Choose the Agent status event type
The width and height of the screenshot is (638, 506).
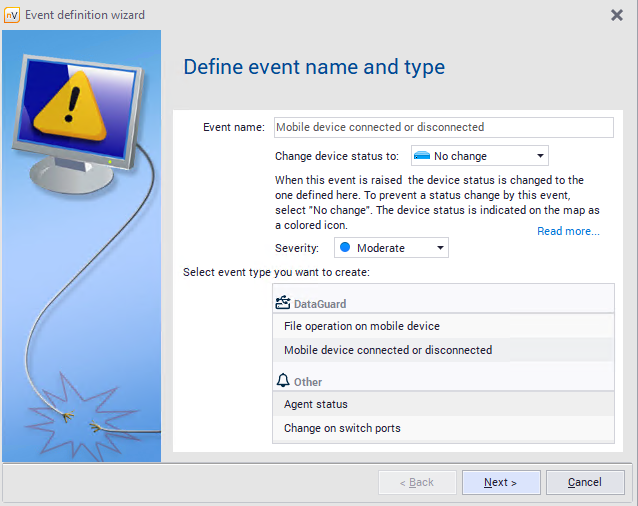(316, 404)
